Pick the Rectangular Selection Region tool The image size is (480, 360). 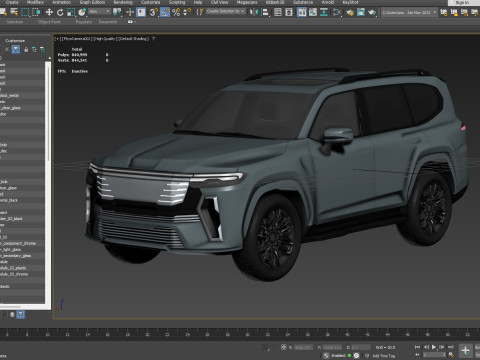coord(25,13)
